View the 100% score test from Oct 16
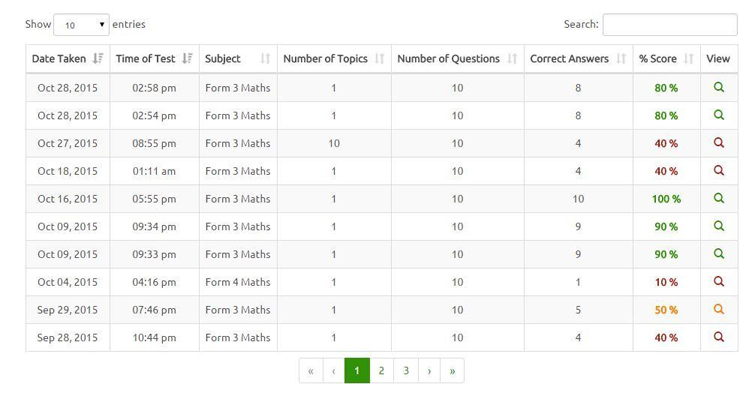Screen dimensions: 755x402 pos(718,199)
